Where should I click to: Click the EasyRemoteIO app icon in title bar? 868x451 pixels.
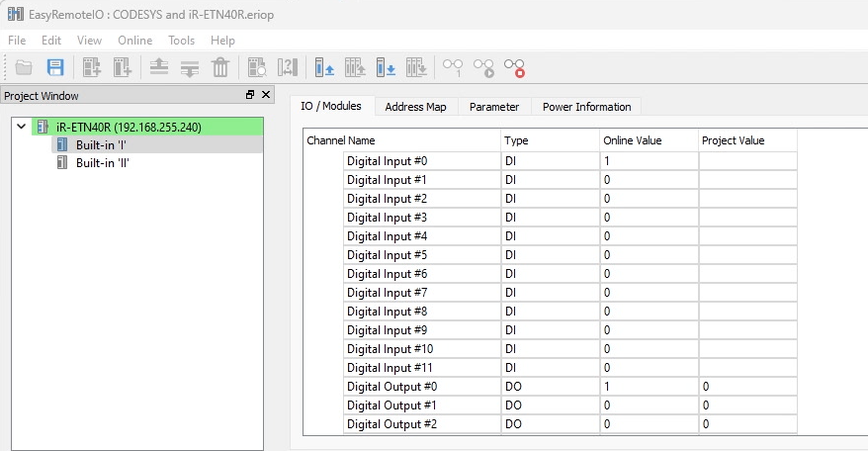pos(16,14)
